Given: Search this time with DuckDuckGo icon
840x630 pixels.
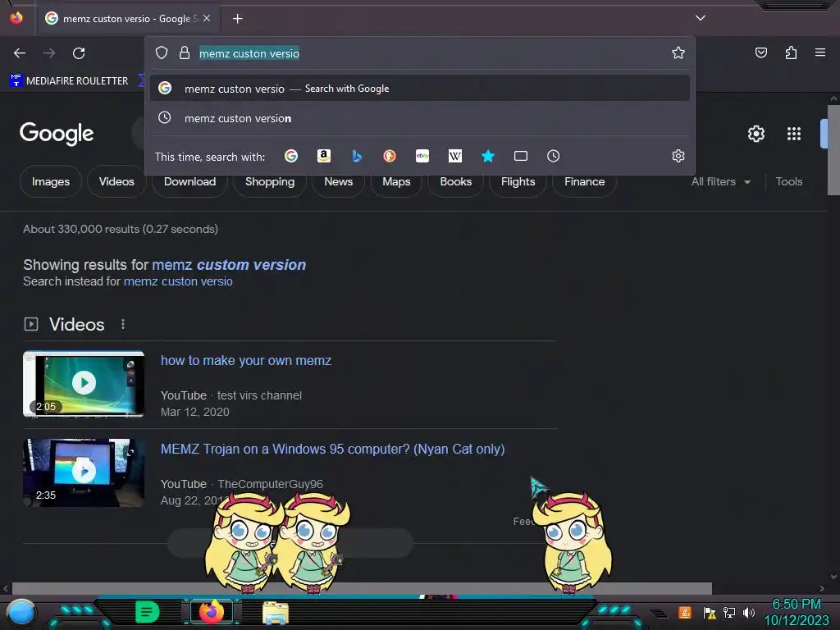Looking at the screenshot, I should point(390,156).
